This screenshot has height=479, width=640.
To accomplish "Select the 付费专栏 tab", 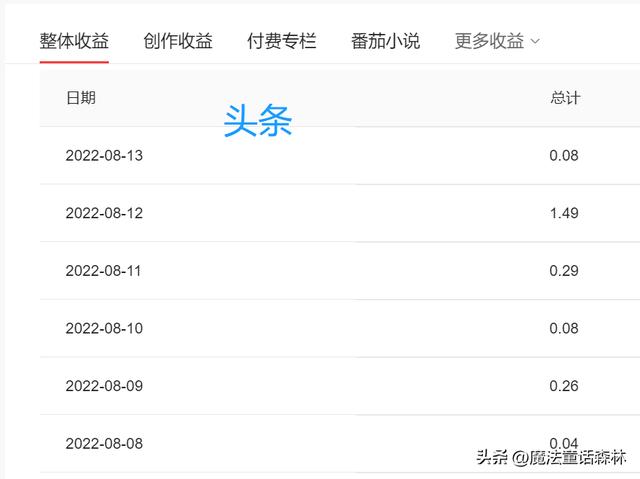I will point(282,41).
